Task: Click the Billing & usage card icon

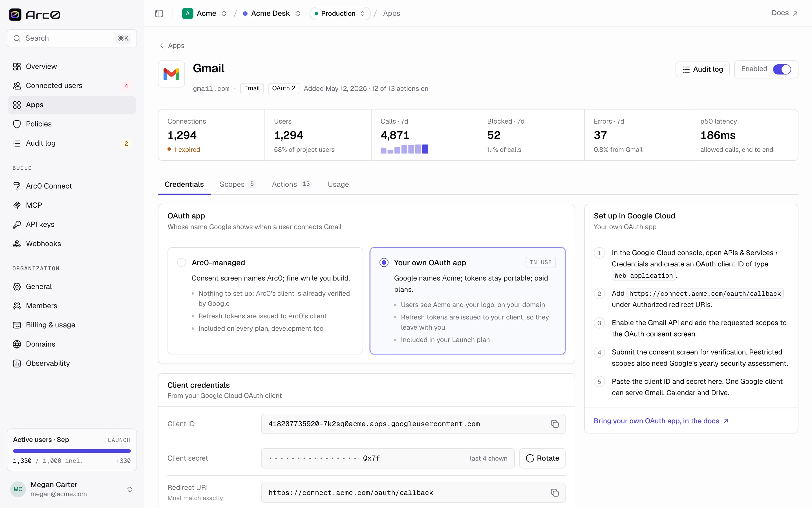Action: pyautogui.click(x=17, y=325)
